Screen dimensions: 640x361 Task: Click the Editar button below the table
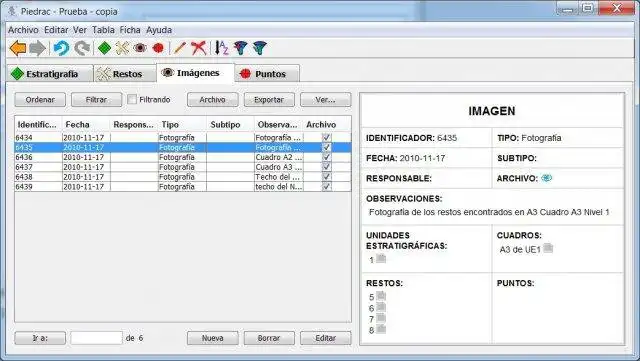(x=325, y=338)
